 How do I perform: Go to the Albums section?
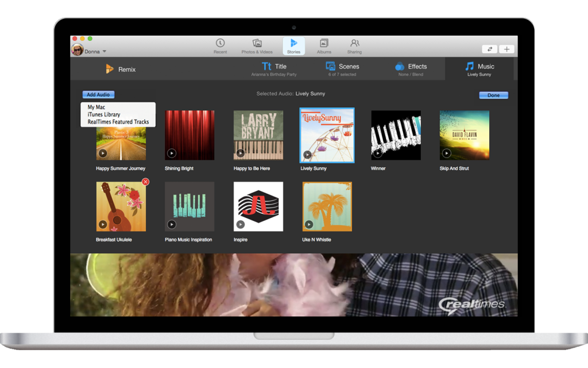324,44
